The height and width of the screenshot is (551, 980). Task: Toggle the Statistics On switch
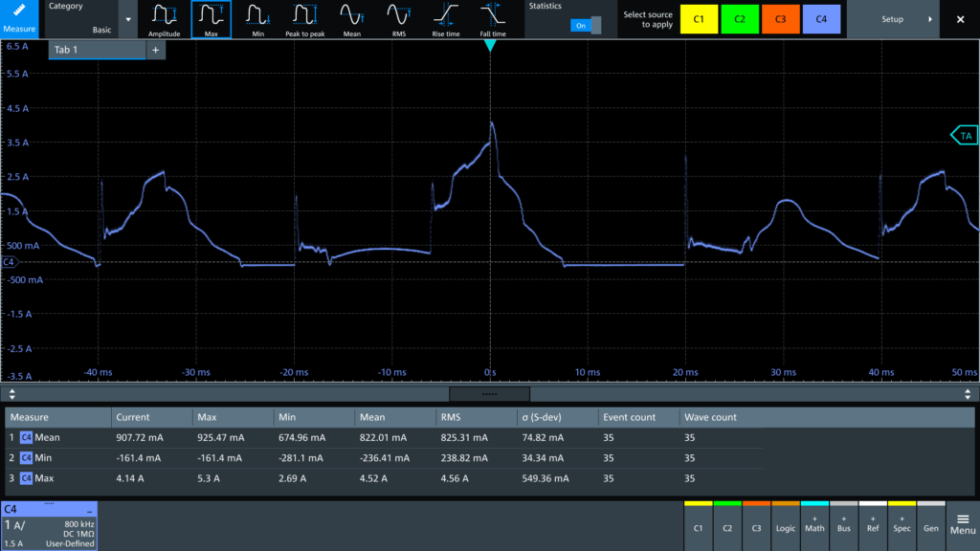click(585, 26)
